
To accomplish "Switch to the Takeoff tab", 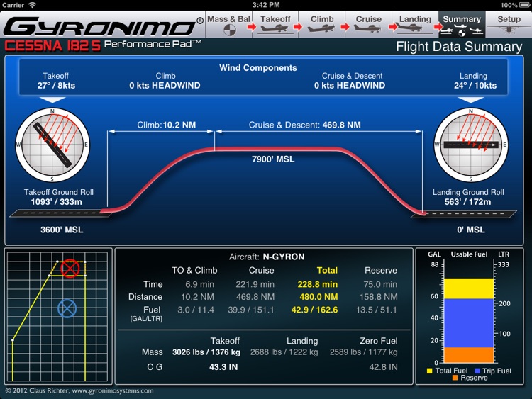I will point(275,24).
